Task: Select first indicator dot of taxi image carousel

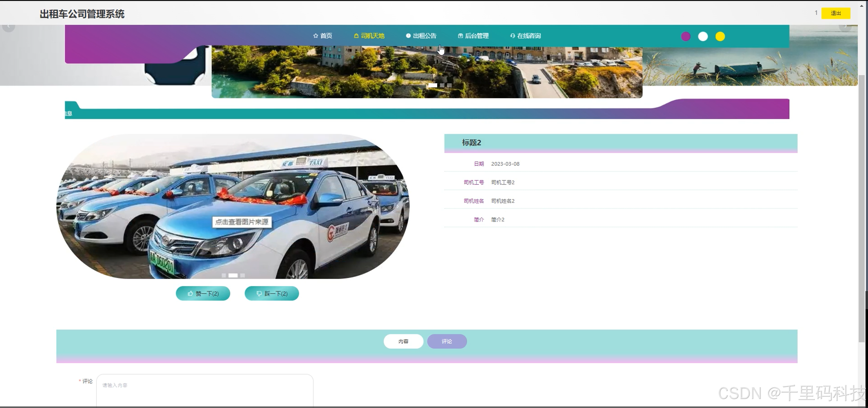Action: click(224, 276)
